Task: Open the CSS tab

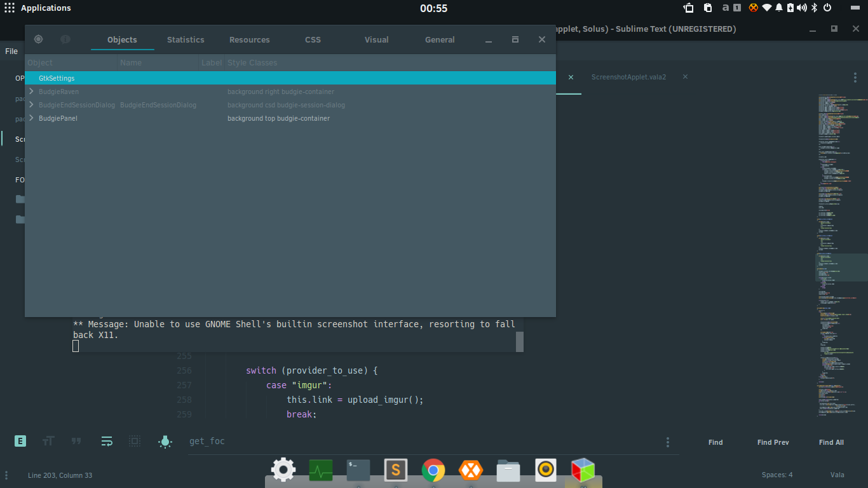Action: (313, 39)
